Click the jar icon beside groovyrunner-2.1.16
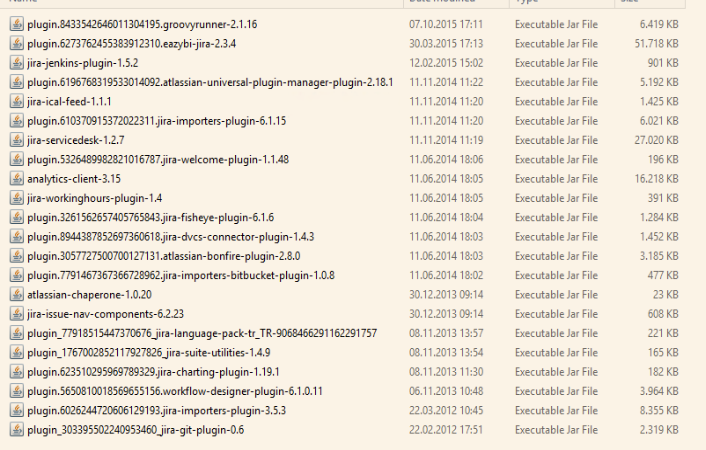The height and width of the screenshot is (450, 706). (17, 24)
